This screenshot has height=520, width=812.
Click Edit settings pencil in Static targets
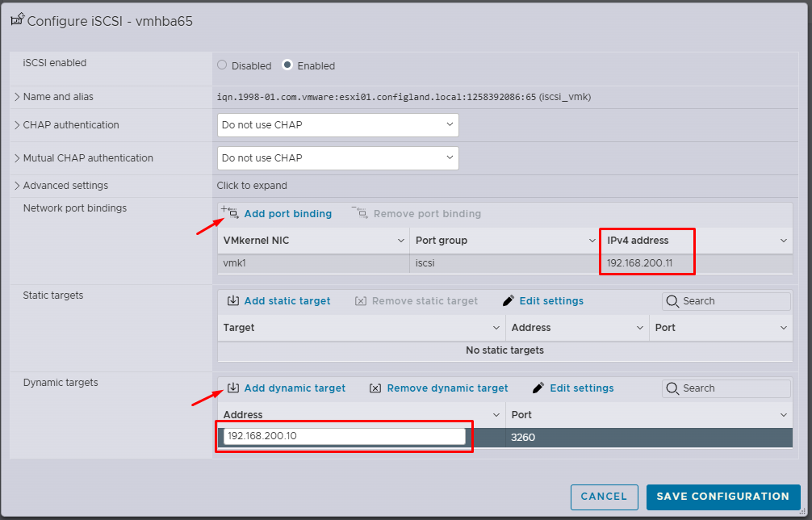pos(508,300)
